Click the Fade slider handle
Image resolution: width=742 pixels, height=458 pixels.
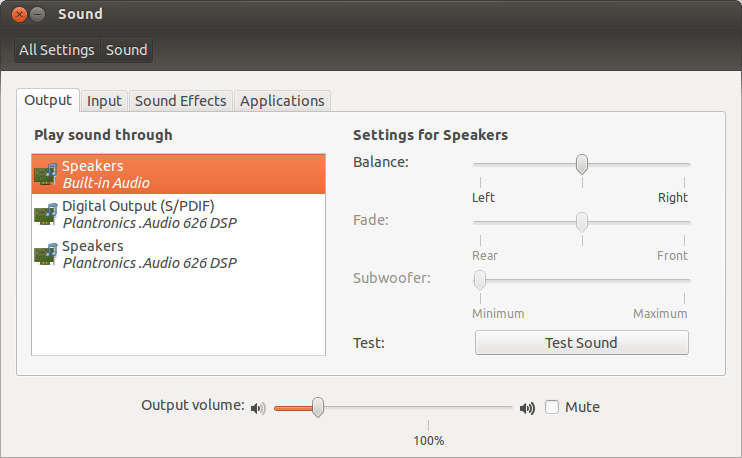point(581,221)
